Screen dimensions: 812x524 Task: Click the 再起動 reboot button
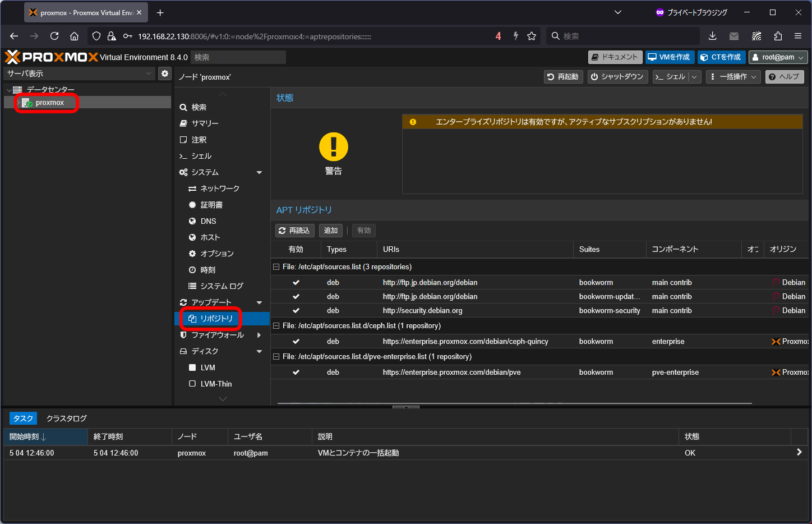[x=563, y=77]
